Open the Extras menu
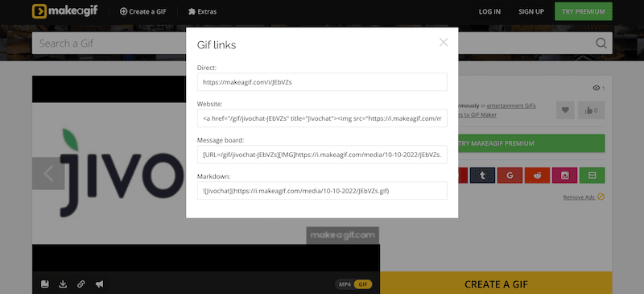The image size is (644, 294). pos(202,11)
